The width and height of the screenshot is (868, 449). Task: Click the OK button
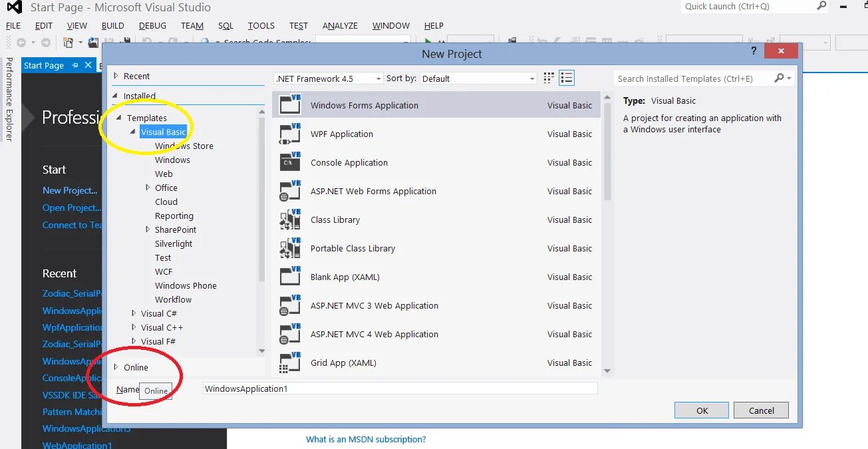click(702, 410)
